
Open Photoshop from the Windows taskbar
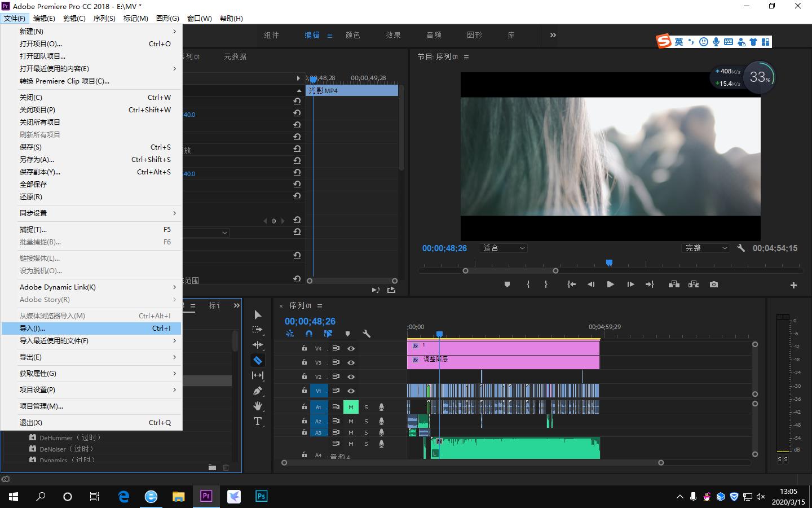[x=261, y=496]
